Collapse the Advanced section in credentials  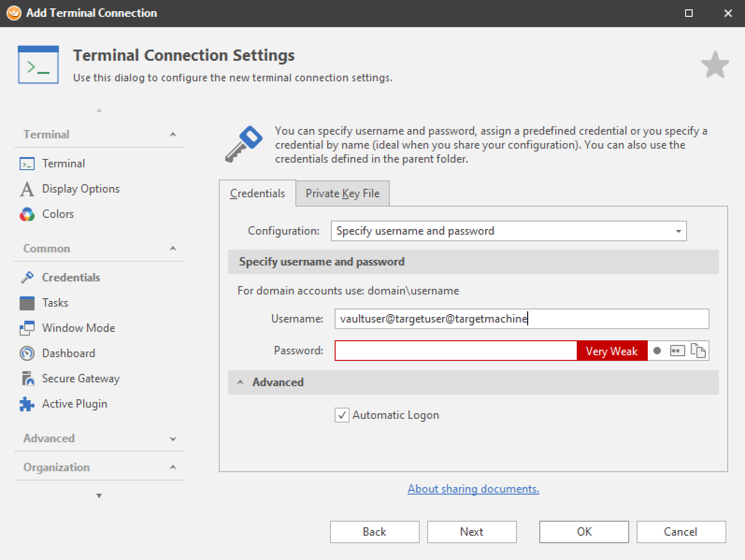(241, 382)
